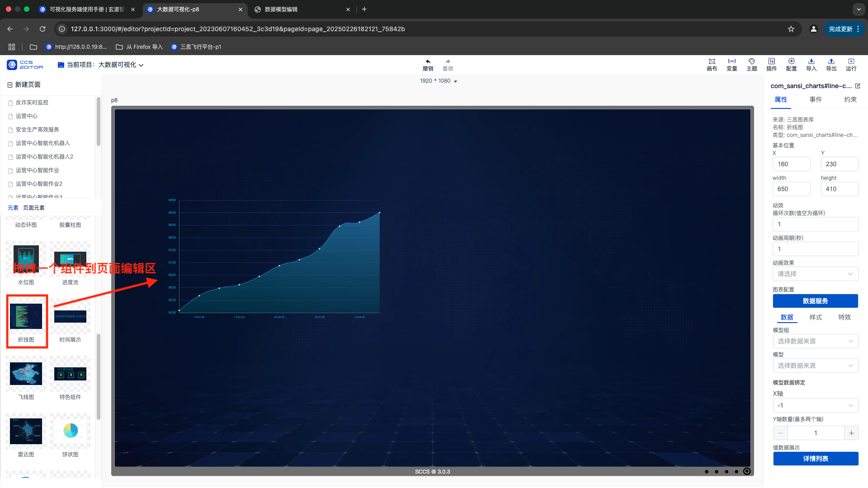868x488 pixels.
Task: Open a new browser tab
Action: [x=364, y=9]
